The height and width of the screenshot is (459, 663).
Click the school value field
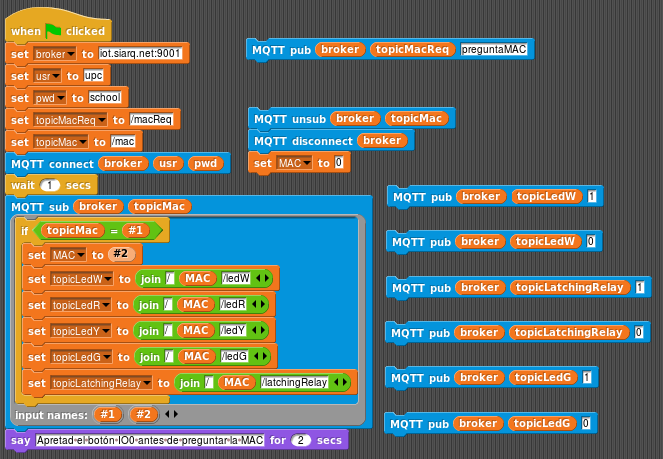(105, 97)
